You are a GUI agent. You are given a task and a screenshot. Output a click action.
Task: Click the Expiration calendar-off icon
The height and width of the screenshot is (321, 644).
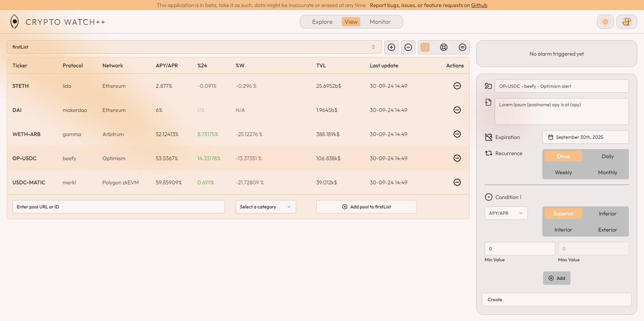click(488, 137)
